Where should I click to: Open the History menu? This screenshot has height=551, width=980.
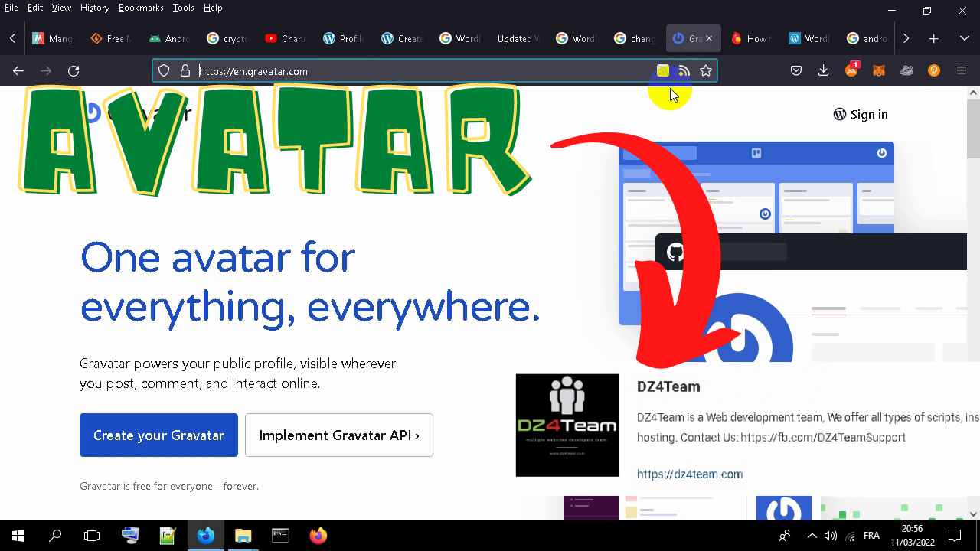point(94,8)
